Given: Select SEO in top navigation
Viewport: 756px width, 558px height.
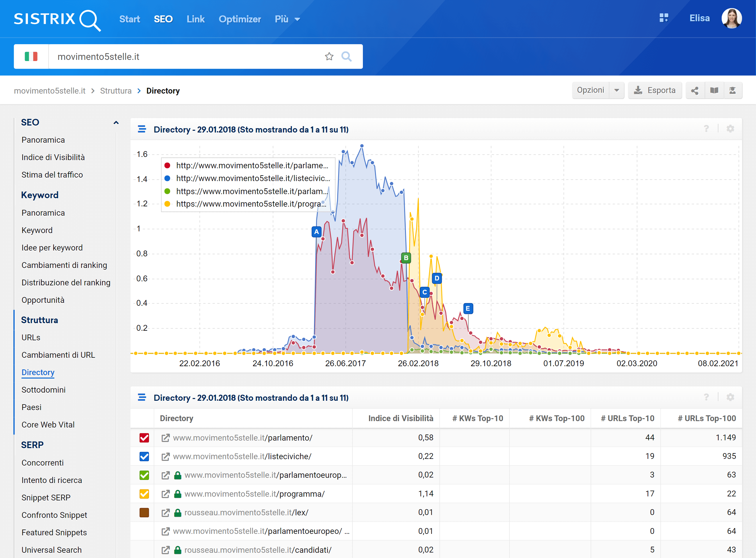Looking at the screenshot, I should (163, 19).
